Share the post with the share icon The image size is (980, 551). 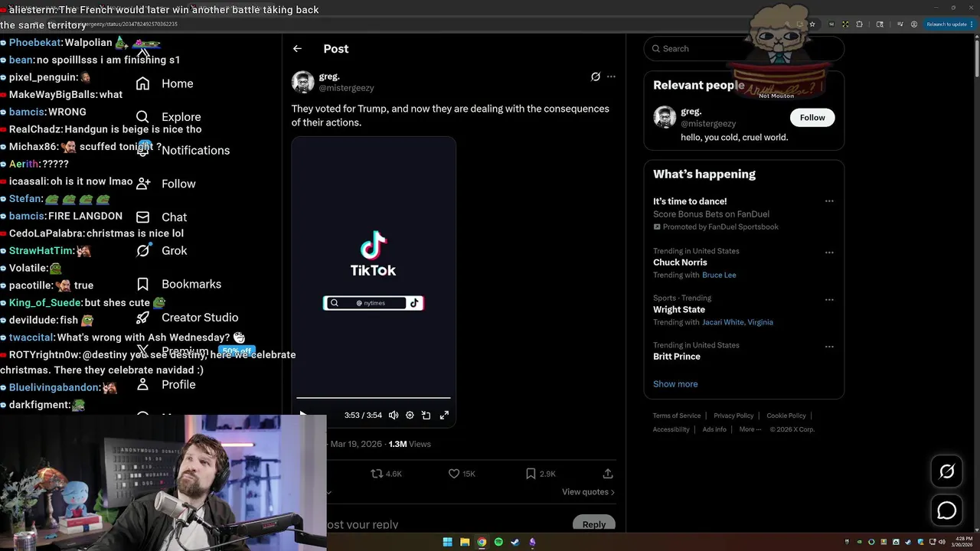[608, 474]
